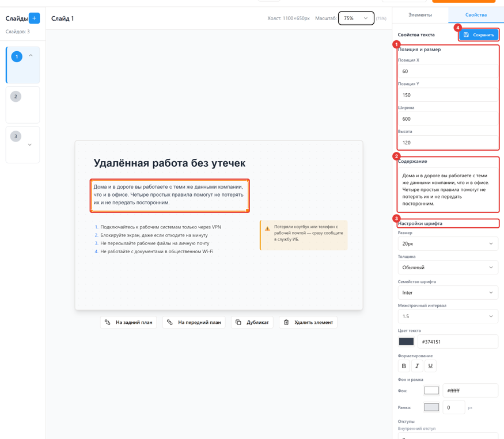Switch to the Свойства tab
This screenshot has width=504, height=439.
point(476,15)
